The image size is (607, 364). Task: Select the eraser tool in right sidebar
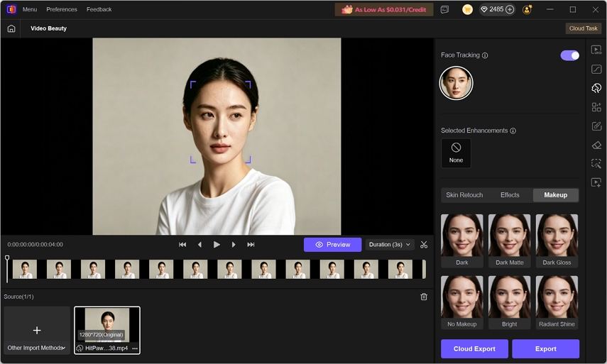coord(596,145)
